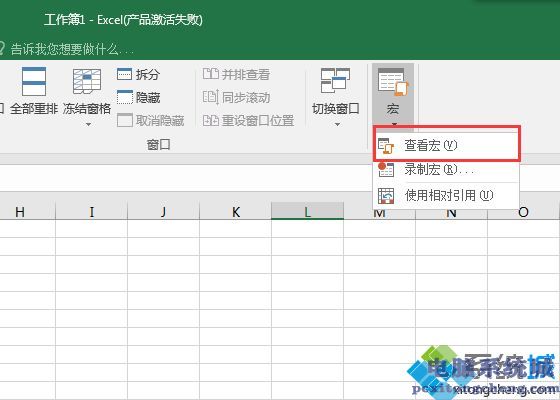Click Reset Window Position (重设窗口位置)
The width and height of the screenshot is (560, 400).
248,120
